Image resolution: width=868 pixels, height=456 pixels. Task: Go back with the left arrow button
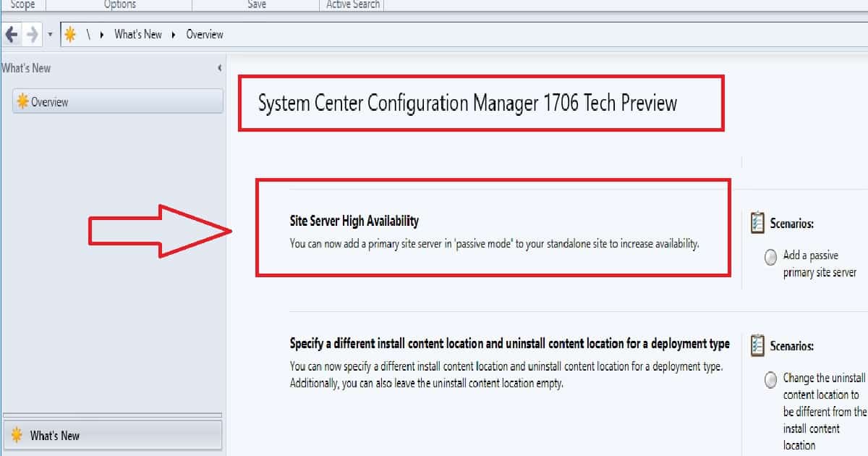[x=12, y=34]
